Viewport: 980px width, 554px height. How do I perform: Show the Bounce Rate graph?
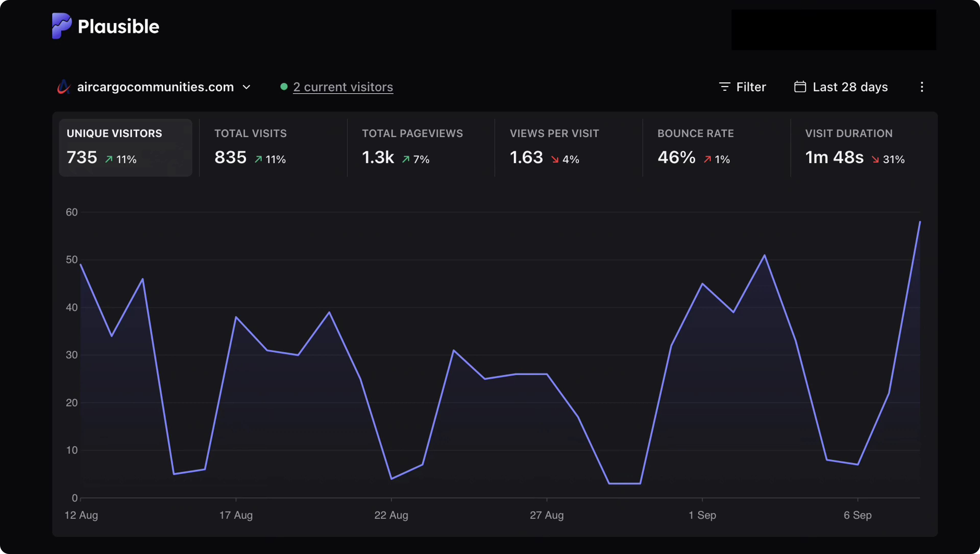pyautogui.click(x=716, y=148)
